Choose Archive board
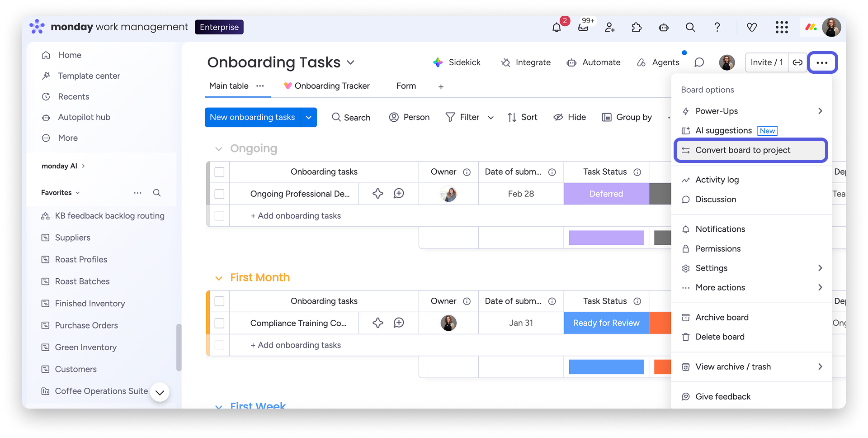Screen dimensions: 868x438 (x=751, y=317)
